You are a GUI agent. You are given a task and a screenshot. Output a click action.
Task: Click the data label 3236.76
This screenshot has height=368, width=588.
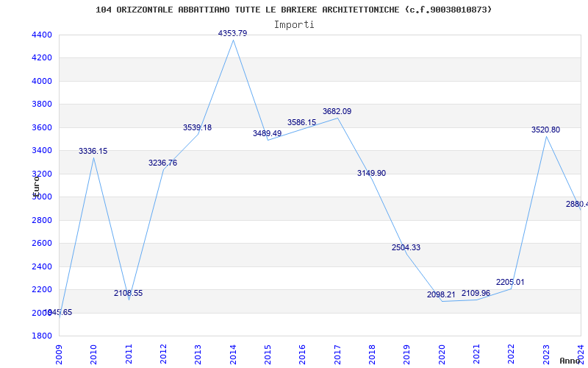[162, 163]
